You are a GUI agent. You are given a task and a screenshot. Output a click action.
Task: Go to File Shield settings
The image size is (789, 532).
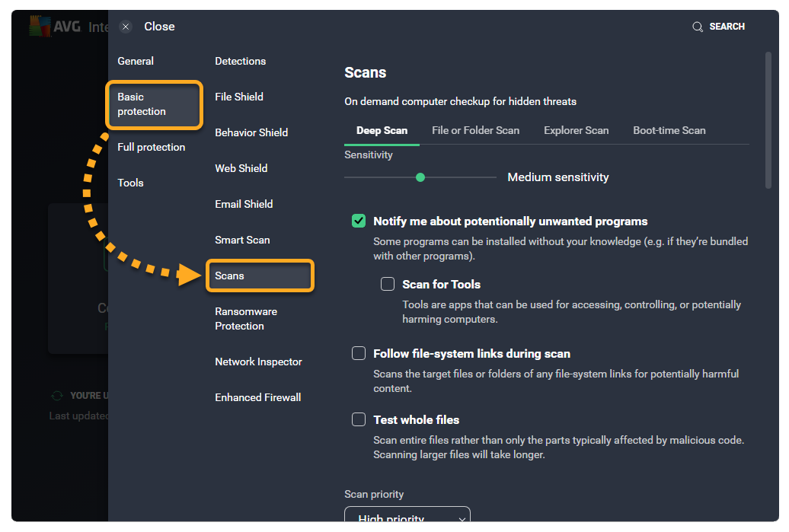pos(239,97)
